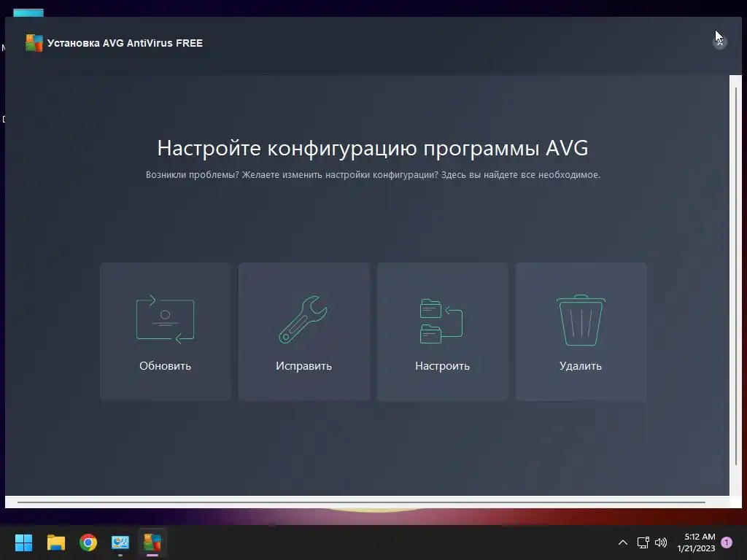747x560 pixels.
Task: Click the subtitle text Возникли проблемы?
Action: pyautogui.click(x=192, y=175)
